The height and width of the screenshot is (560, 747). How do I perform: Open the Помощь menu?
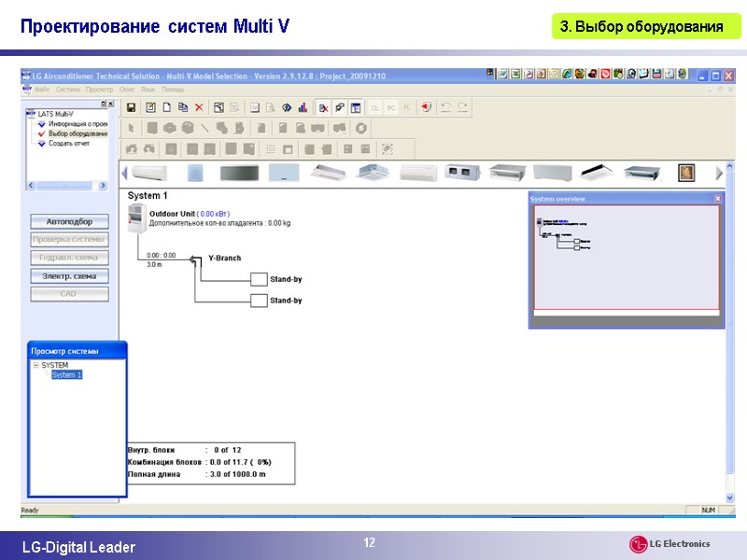coord(173,90)
